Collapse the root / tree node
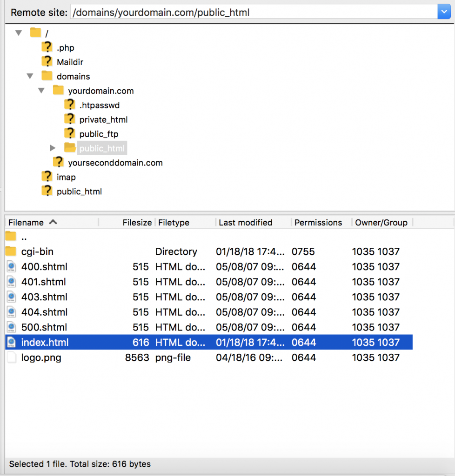The width and height of the screenshot is (455, 476). point(19,33)
